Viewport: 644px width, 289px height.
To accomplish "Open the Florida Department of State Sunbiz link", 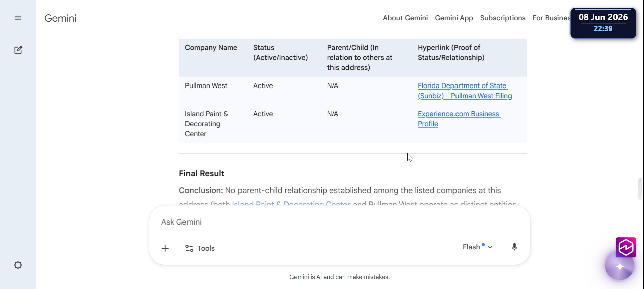I will click(465, 91).
